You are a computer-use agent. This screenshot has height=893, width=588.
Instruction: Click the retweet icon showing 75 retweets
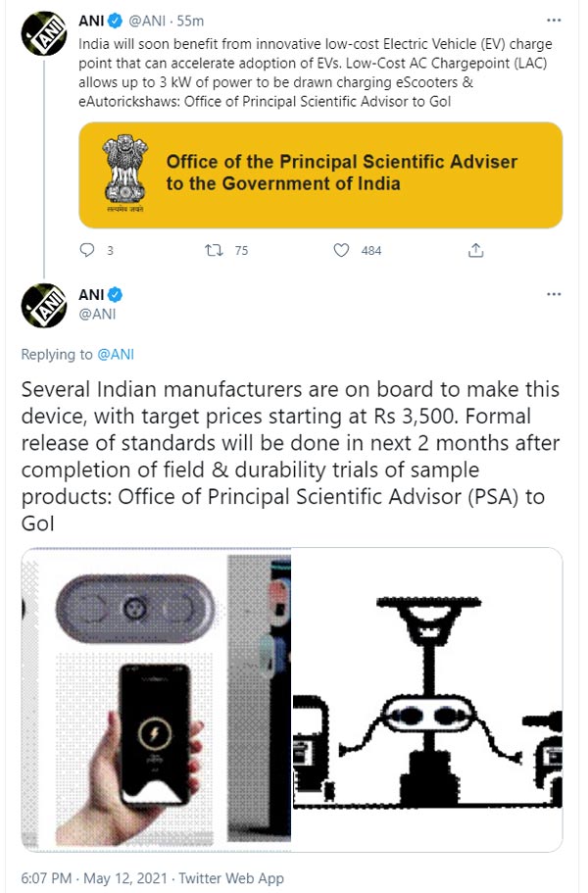(x=213, y=250)
